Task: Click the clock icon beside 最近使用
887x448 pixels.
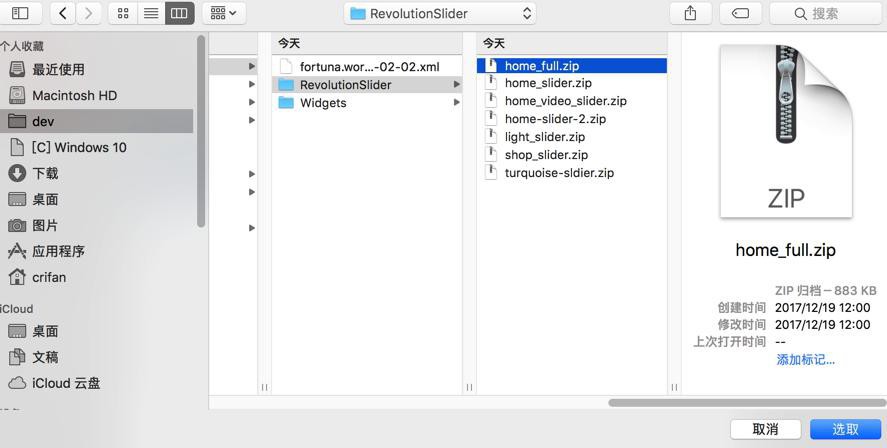Action: (x=17, y=69)
